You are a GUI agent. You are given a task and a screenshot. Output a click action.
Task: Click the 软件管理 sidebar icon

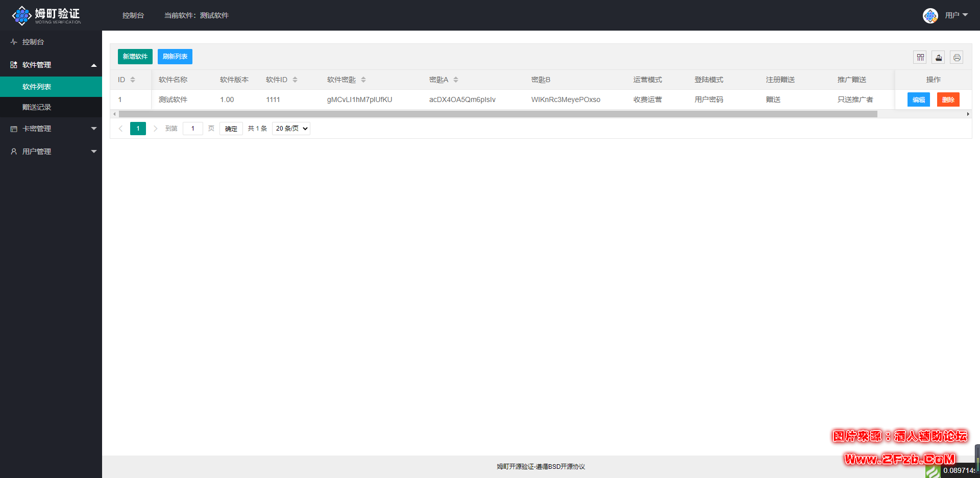14,65
